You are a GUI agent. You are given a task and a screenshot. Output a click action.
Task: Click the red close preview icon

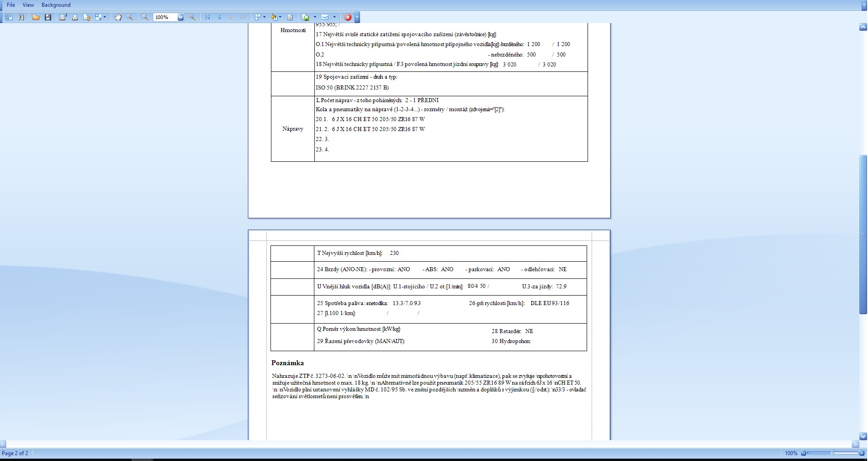pyautogui.click(x=348, y=17)
